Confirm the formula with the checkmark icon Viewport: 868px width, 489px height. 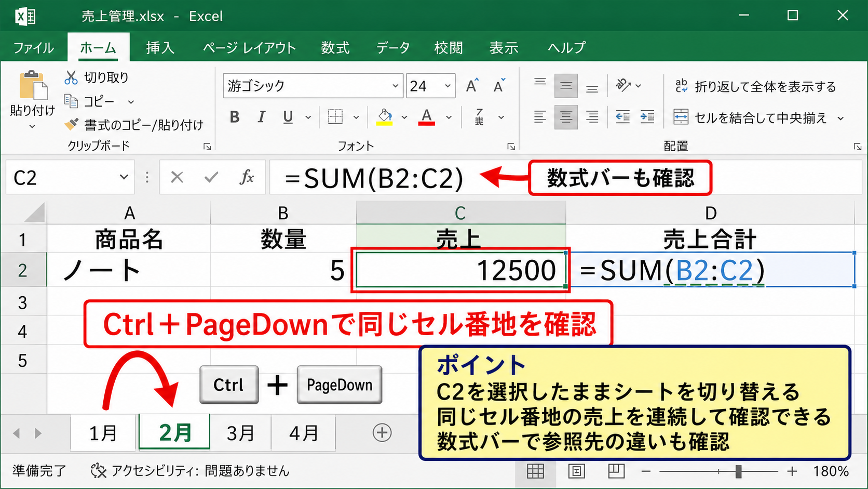[x=211, y=177]
